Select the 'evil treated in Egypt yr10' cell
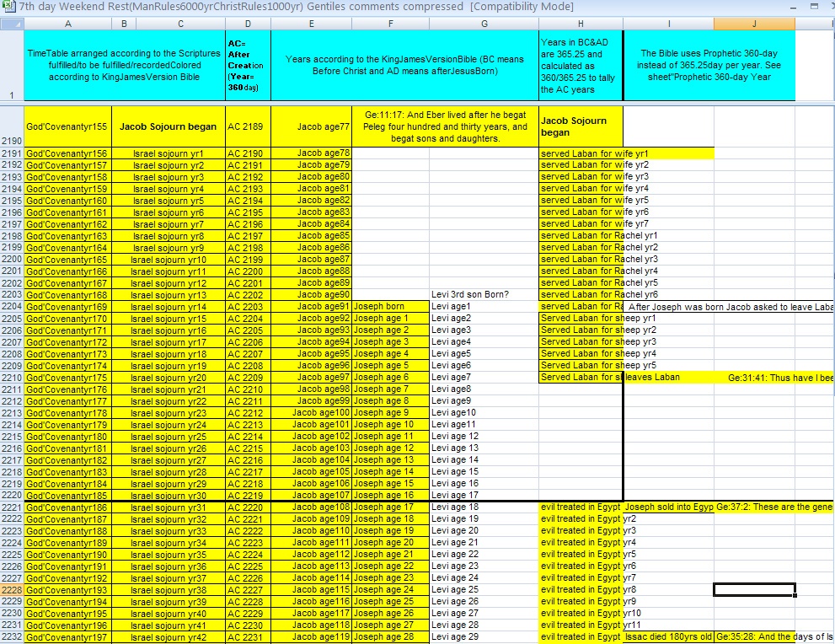 pos(581,613)
